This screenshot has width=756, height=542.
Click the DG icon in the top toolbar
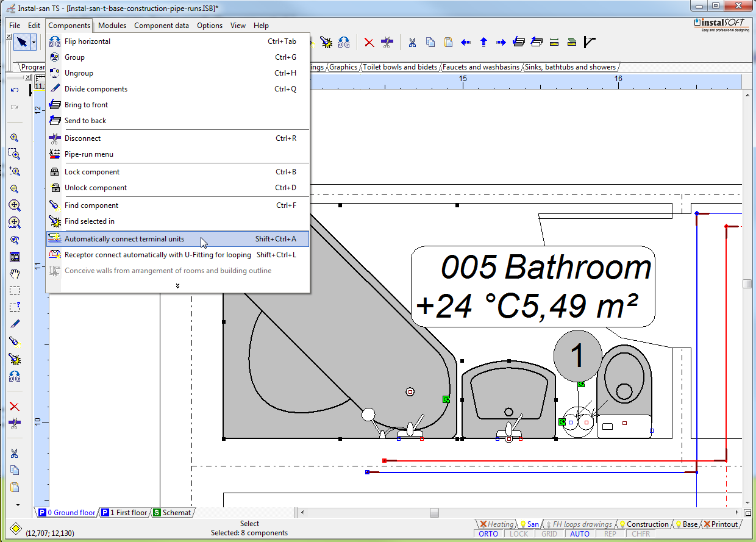tap(344, 42)
